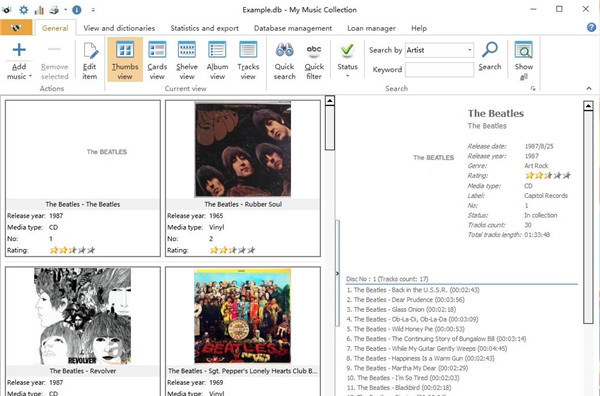Open the Search group dialog launcher
The width and height of the screenshot is (600, 396).
click(x=533, y=88)
